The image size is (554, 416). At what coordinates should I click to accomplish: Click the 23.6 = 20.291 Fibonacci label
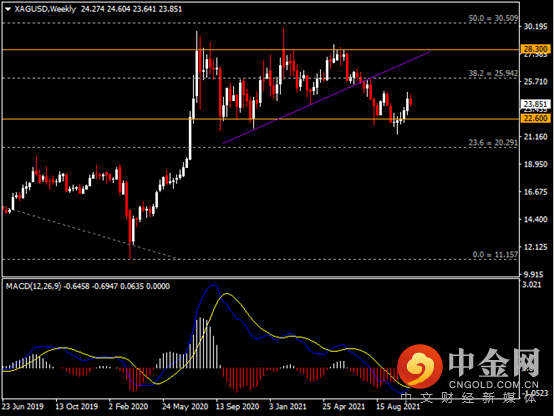tap(493, 142)
